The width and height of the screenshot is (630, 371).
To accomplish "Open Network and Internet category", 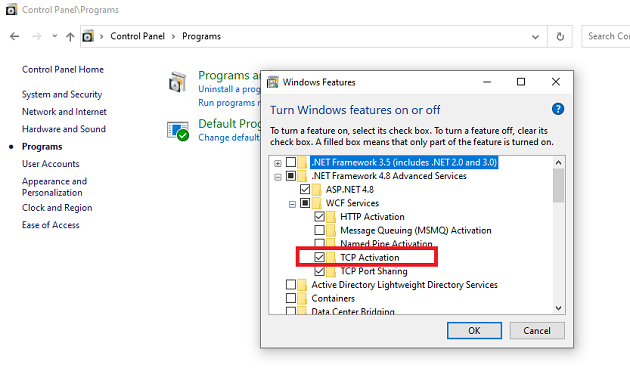I will tap(64, 112).
